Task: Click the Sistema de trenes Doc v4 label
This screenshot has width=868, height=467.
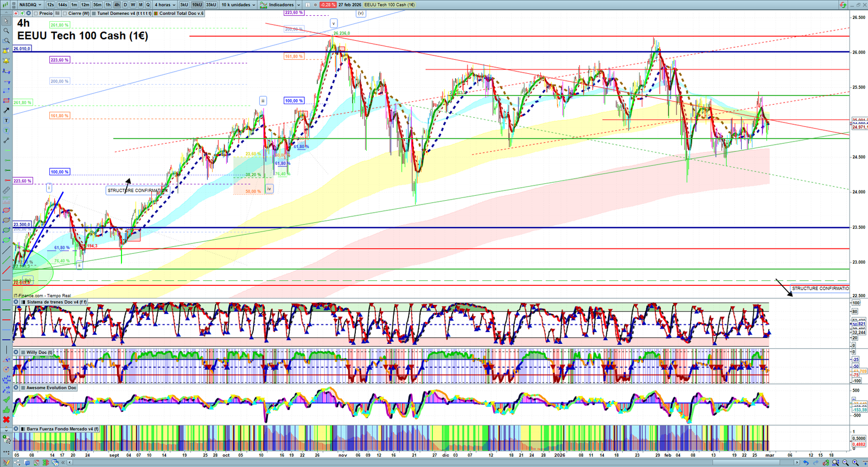Action: coord(56,302)
